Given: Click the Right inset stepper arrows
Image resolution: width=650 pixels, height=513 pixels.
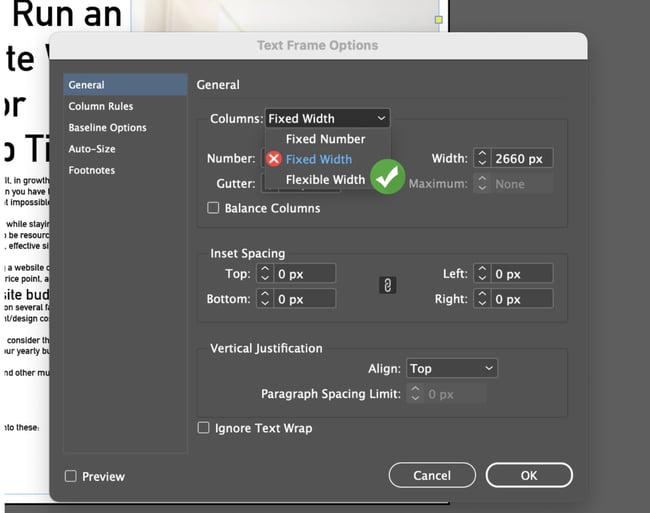Looking at the screenshot, I should [x=482, y=299].
